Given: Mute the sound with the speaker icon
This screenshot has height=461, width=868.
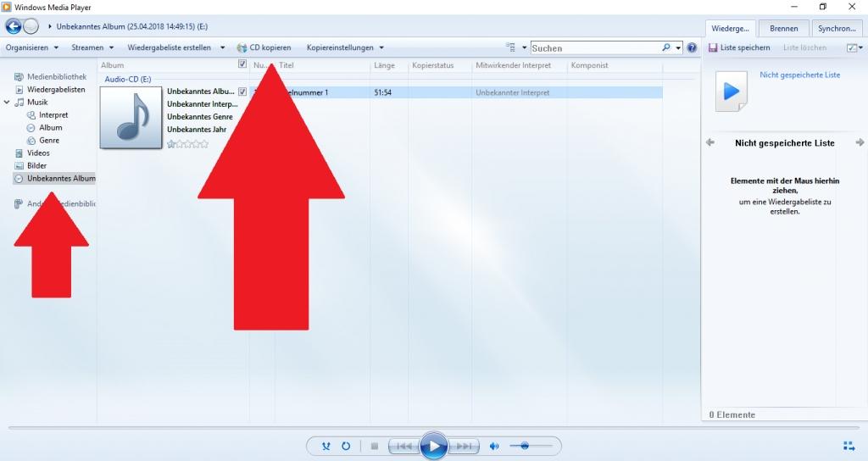Looking at the screenshot, I should 494,446.
